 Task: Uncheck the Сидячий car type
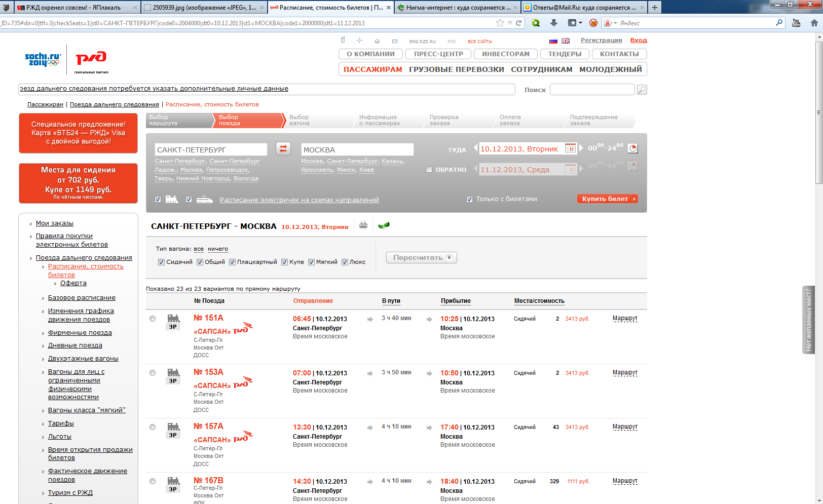pyautogui.click(x=161, y=262)
